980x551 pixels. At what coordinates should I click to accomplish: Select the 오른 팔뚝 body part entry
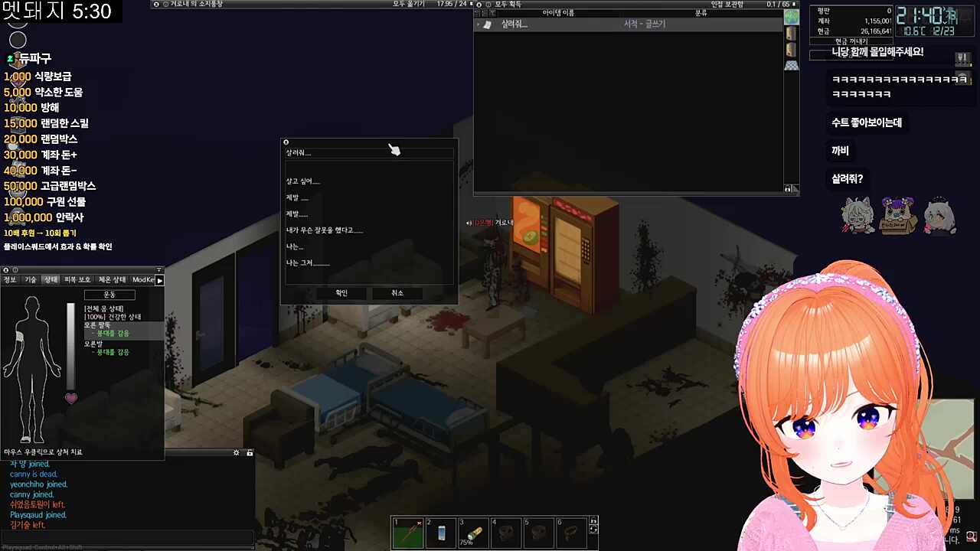click(x=97, y=325)
